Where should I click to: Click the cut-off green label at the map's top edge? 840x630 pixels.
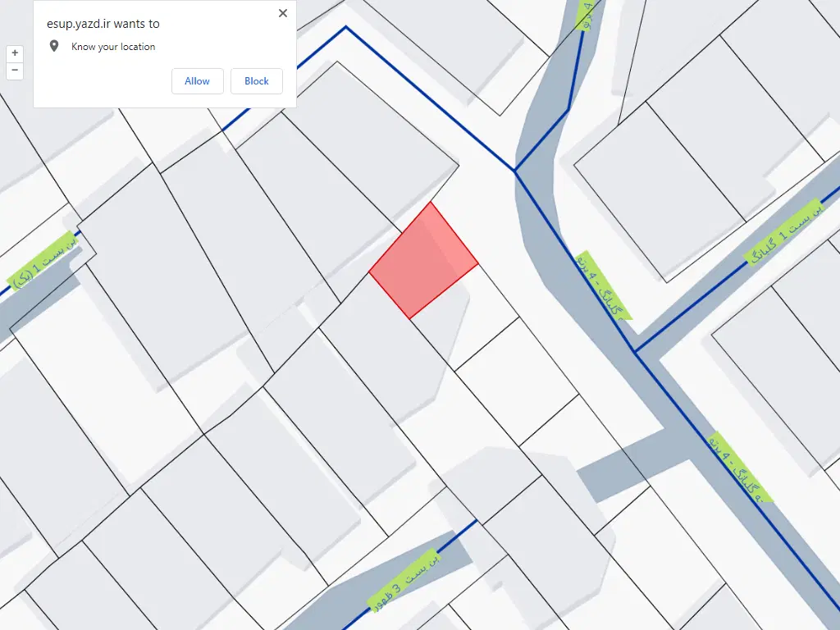click(x=587, y=15)
